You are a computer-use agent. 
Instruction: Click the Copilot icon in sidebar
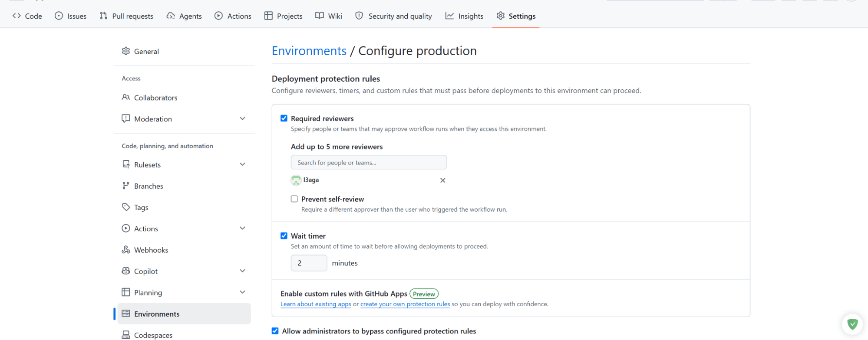click(x=126, y=271)
